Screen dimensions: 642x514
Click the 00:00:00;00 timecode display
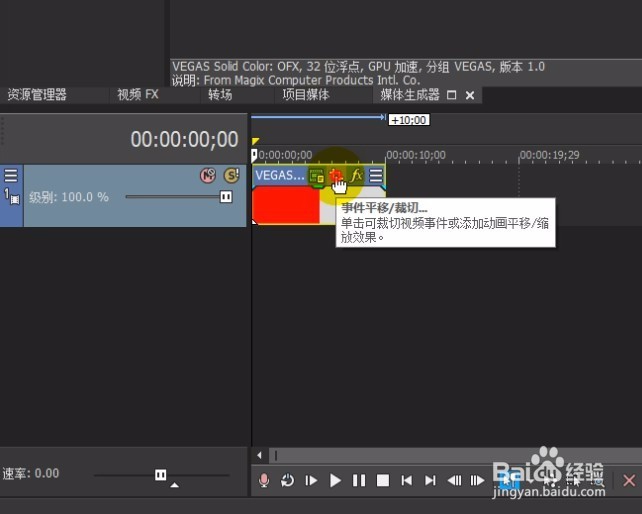pyautogui.click(x=184, y=139)
